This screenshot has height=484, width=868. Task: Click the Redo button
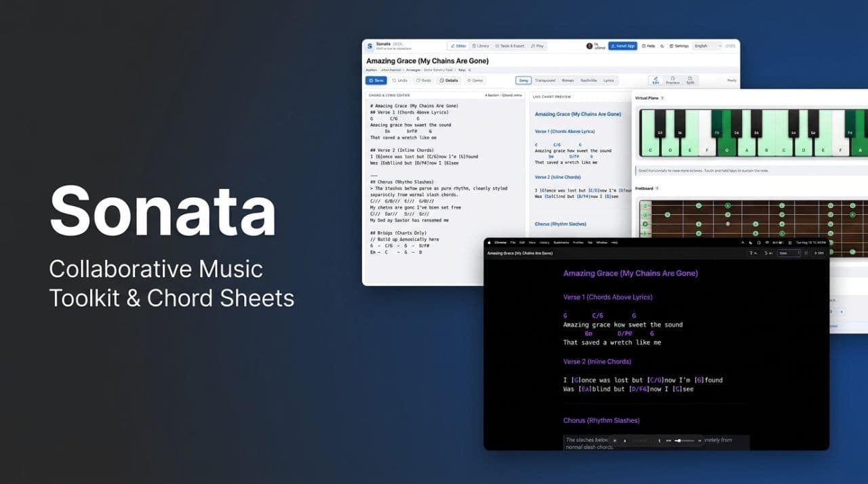coord(423,80)
